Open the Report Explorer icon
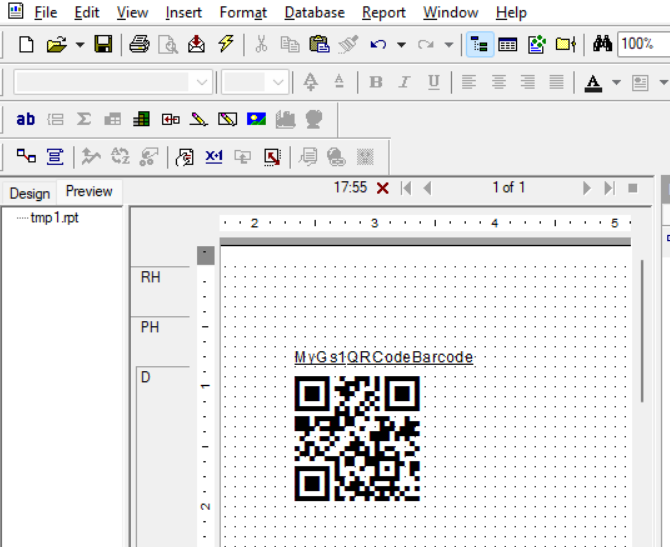This screenshot has width=670, height=547. pos(537,44)
